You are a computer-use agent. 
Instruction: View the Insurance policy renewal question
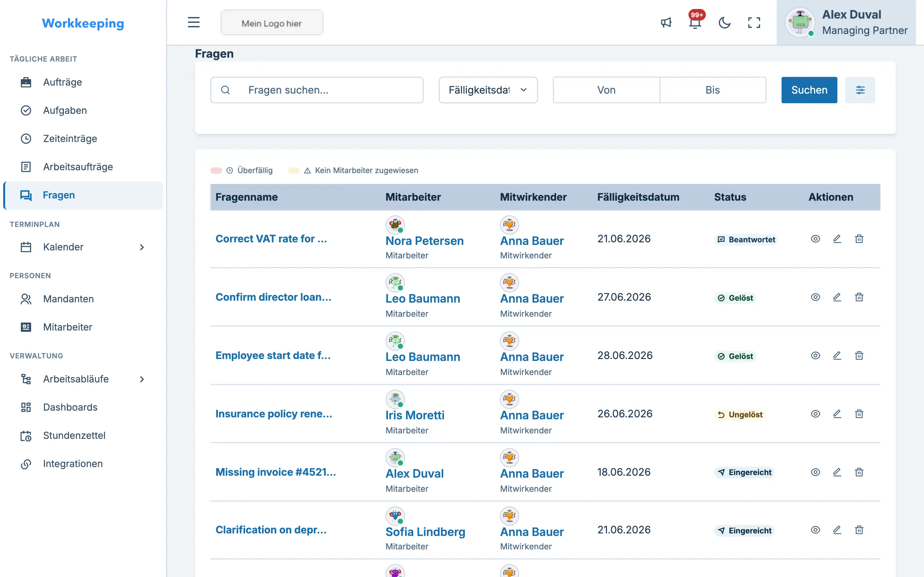[x=816, y=414]
